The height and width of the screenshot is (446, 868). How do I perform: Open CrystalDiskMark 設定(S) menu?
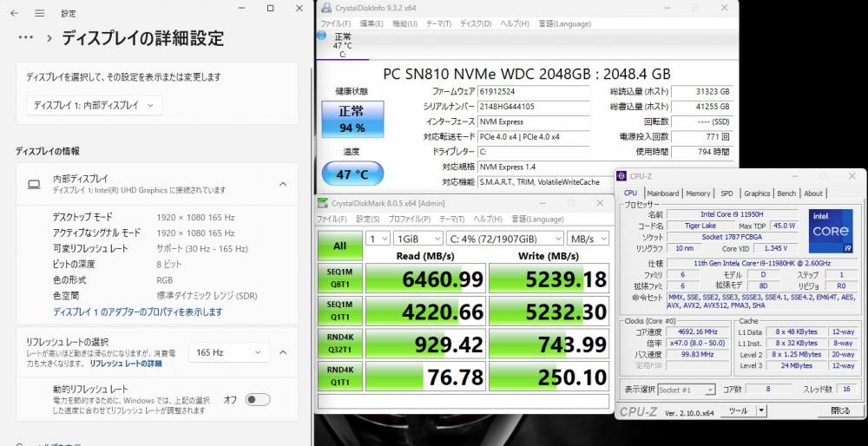point(367,220)
